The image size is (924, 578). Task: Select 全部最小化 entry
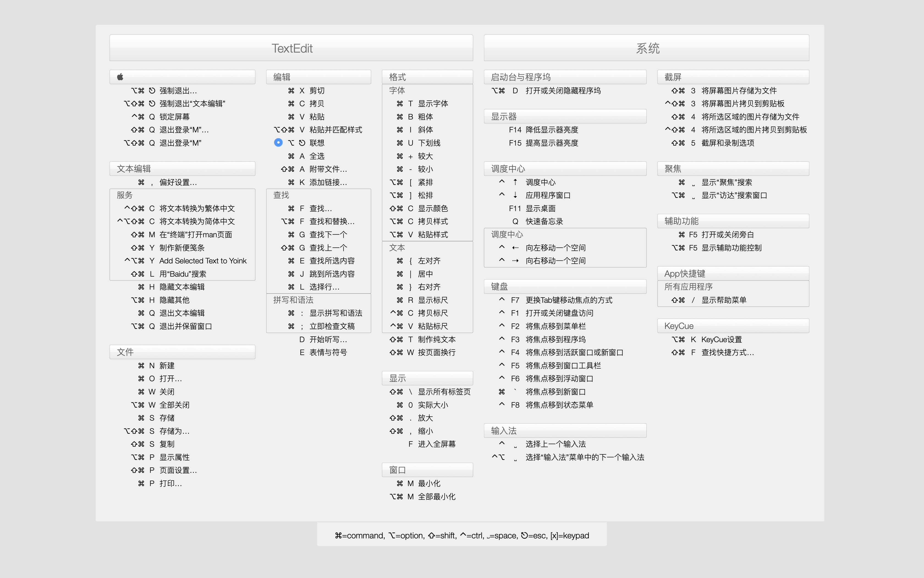[422, 497]
